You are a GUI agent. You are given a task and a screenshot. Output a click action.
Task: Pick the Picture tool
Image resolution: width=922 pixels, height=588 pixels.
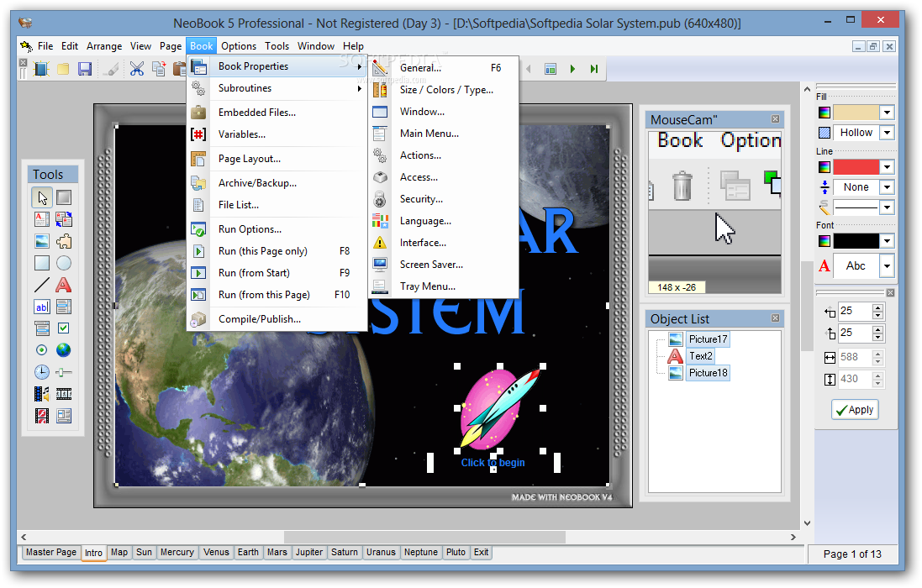[x=42, y=241]
